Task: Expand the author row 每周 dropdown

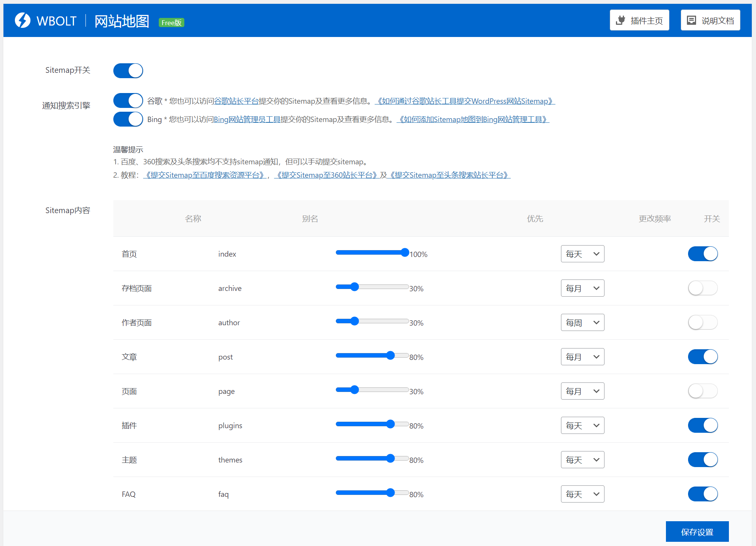Action: pos(582,323)
